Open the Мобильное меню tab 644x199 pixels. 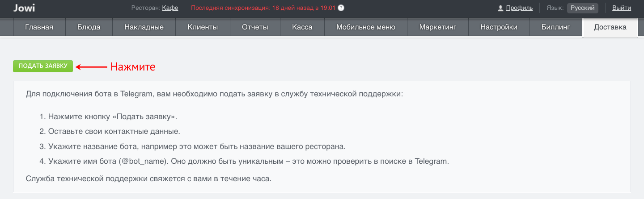click(366, 27)
